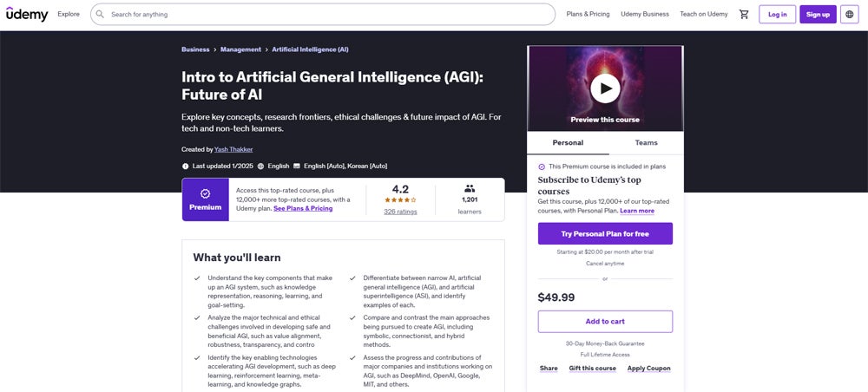The height and width of the screenshot is (392, 868).
Task: Click the star rating icons
Action: tap(400, 200)
